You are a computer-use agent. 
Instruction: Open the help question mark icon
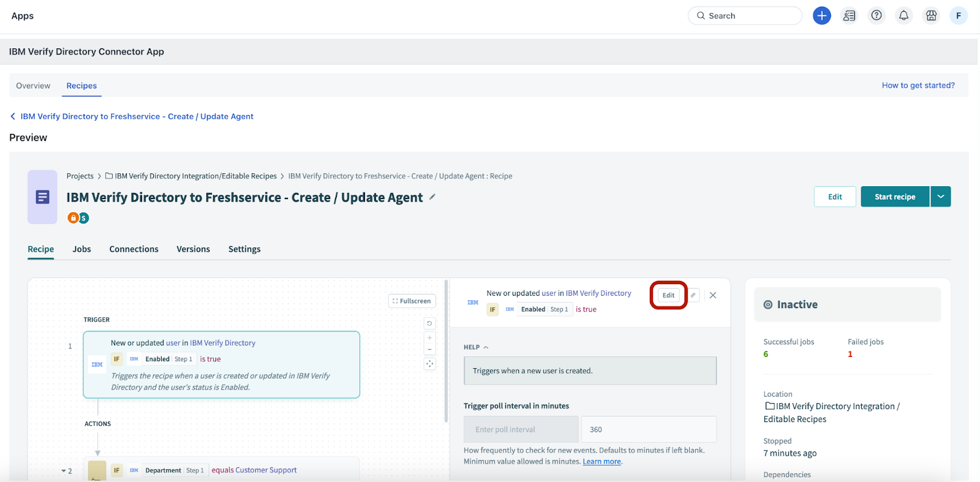pos(876,16)
